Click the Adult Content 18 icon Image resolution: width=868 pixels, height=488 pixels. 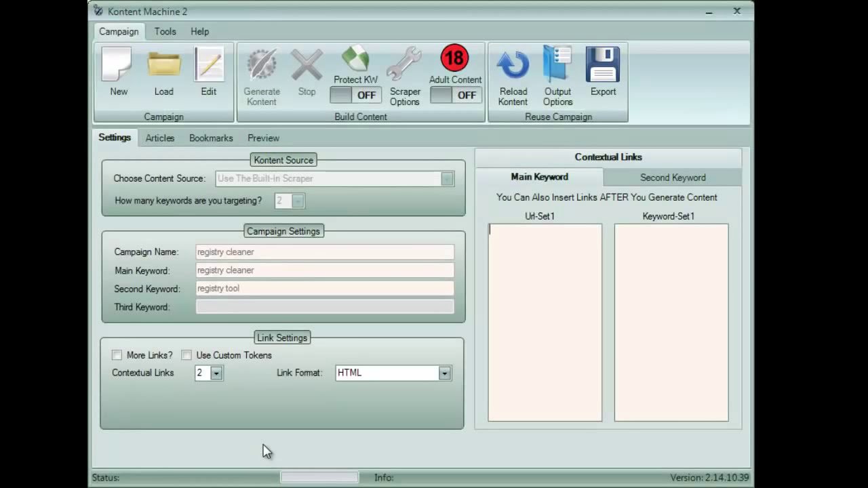tap(454, 58)
